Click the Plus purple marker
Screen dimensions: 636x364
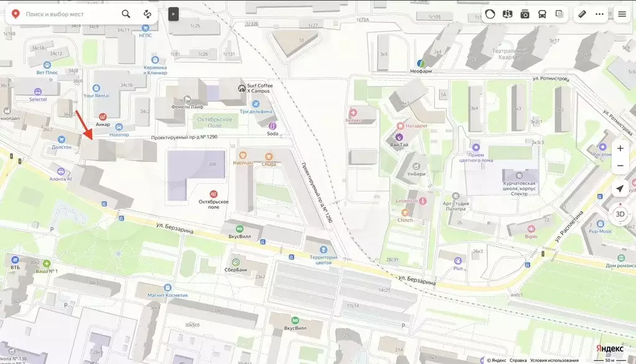click(458, 261)
